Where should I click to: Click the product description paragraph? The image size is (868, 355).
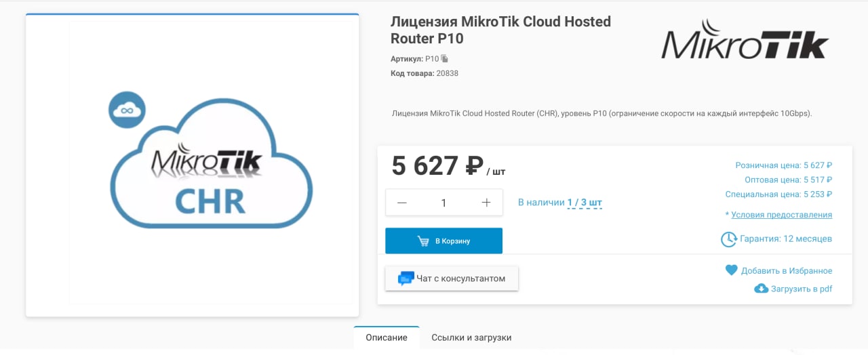(x=602, y=113)
